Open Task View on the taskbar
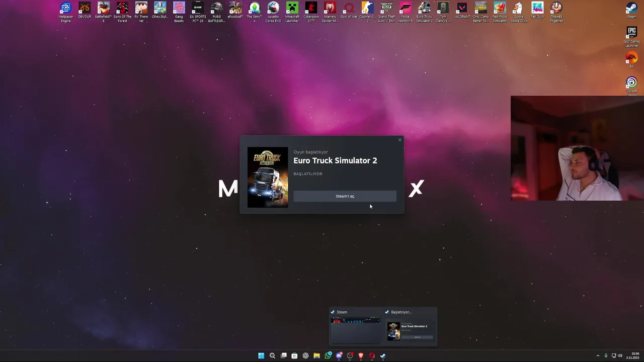Viewport: 644px width, 362px height. point(283,355)
